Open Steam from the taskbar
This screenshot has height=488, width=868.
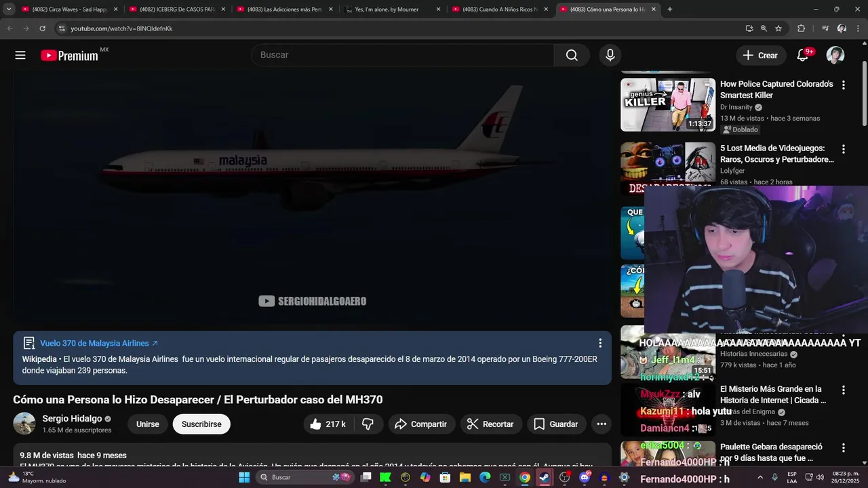point(544,477)
